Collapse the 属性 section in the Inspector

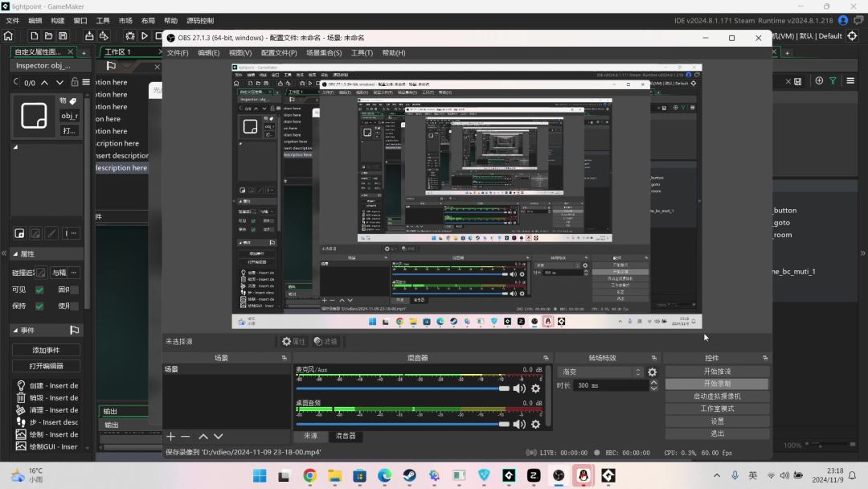(x=15, y=254)
